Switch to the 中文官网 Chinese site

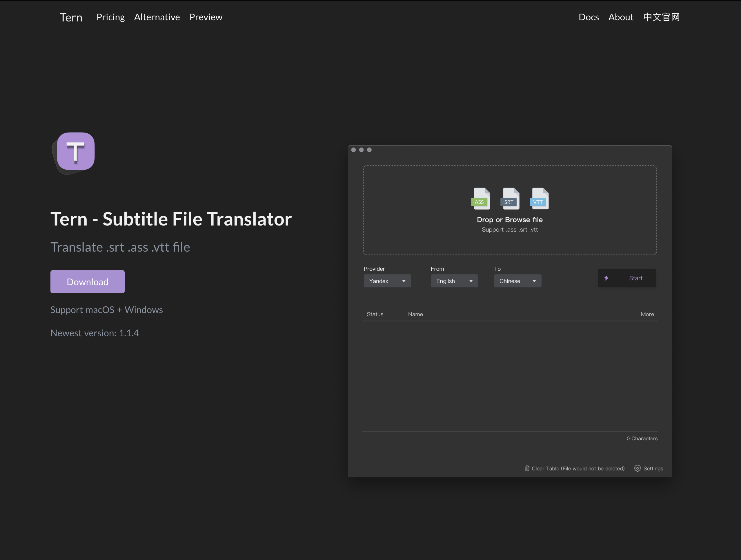coord(661,17)
